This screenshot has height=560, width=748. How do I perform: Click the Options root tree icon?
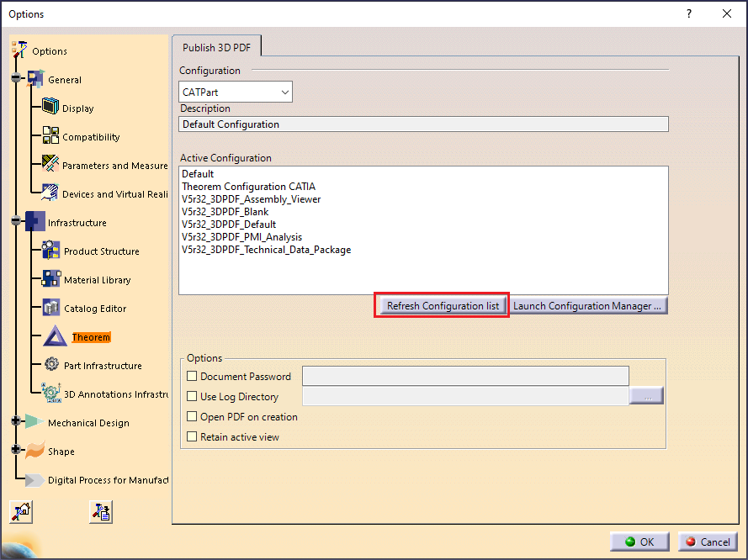click(x=19, y=50)
